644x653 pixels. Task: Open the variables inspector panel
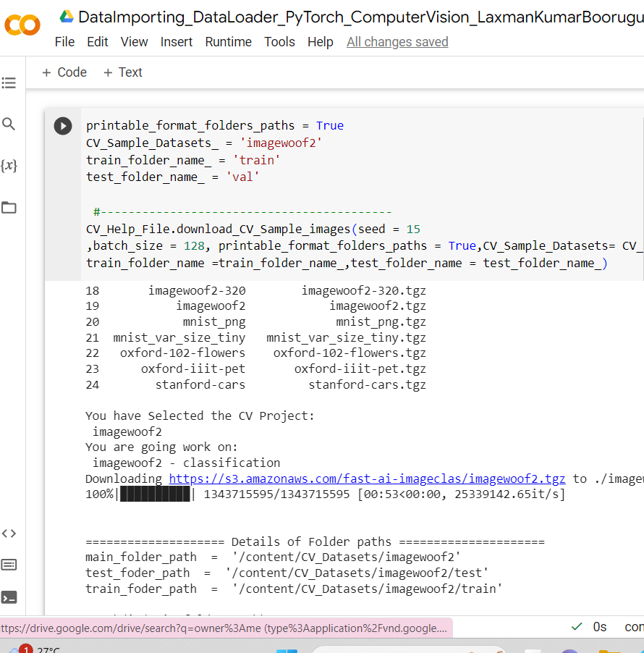(x=9, y=166)
